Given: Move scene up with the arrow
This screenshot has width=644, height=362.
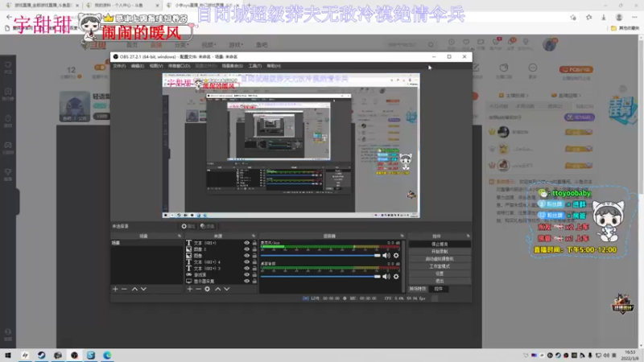Looking at the screenshot, I should [134, 289].
